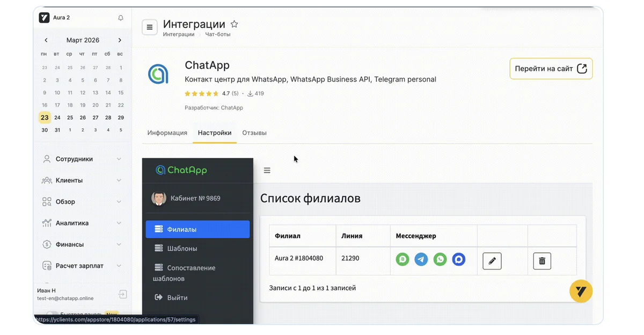Viewport: 644px width, 335px height.
Task: Click the Список филиалов heading
Action: point(310,198)
